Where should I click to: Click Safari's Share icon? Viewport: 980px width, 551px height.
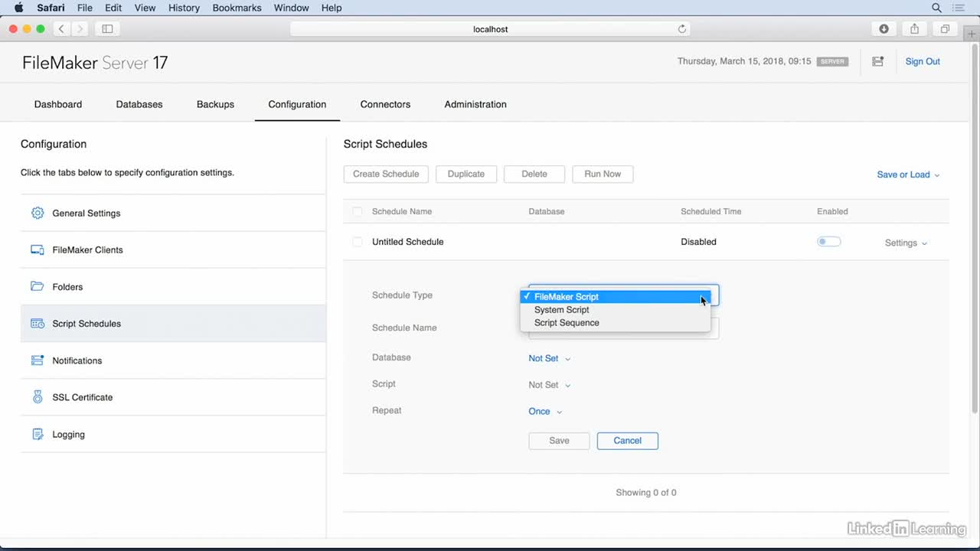[914, 29]
